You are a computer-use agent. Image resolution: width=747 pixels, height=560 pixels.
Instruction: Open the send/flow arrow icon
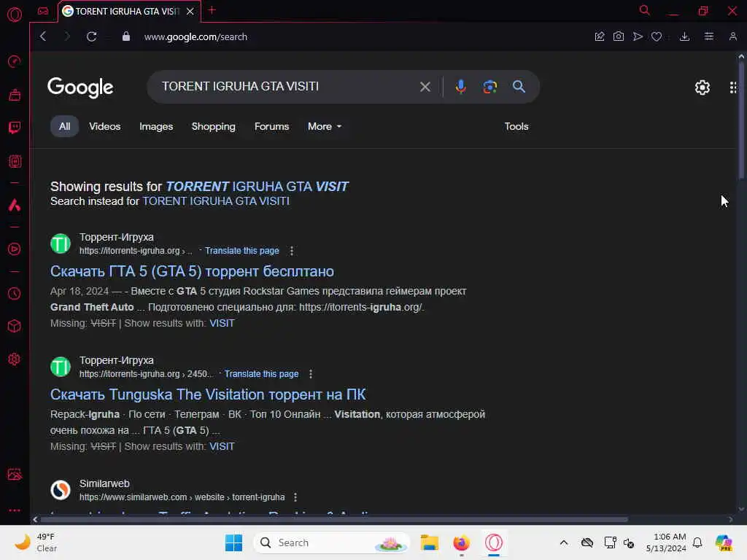tap(638, 36)
